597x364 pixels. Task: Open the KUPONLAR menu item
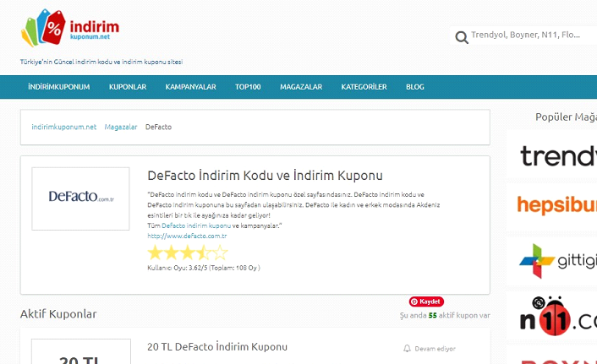pos(128,87)
